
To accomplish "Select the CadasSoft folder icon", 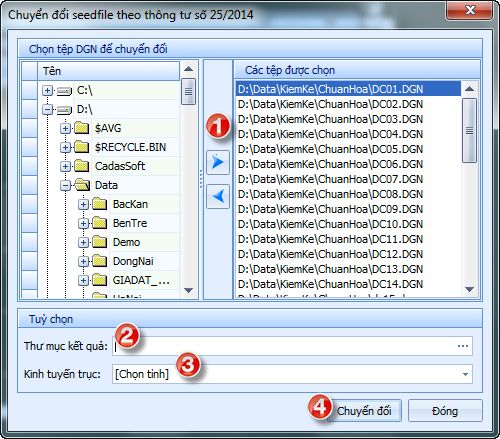I will coord(81,166).
